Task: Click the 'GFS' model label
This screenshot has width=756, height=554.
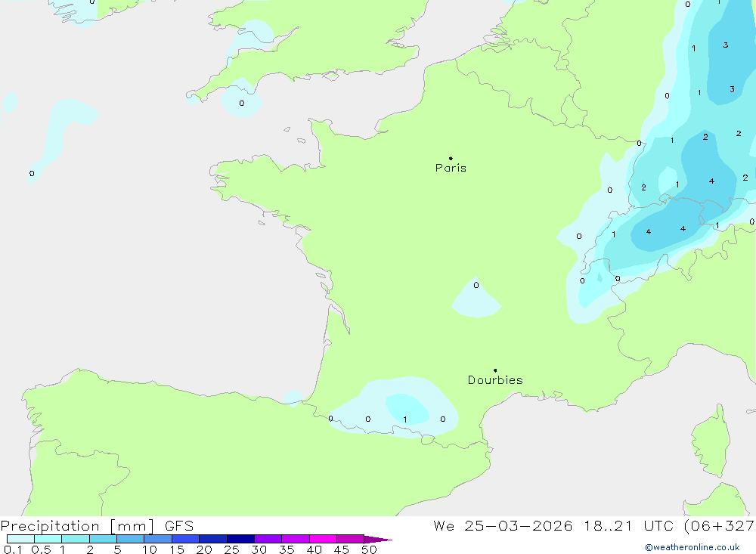Action: (x=179, y=526)
